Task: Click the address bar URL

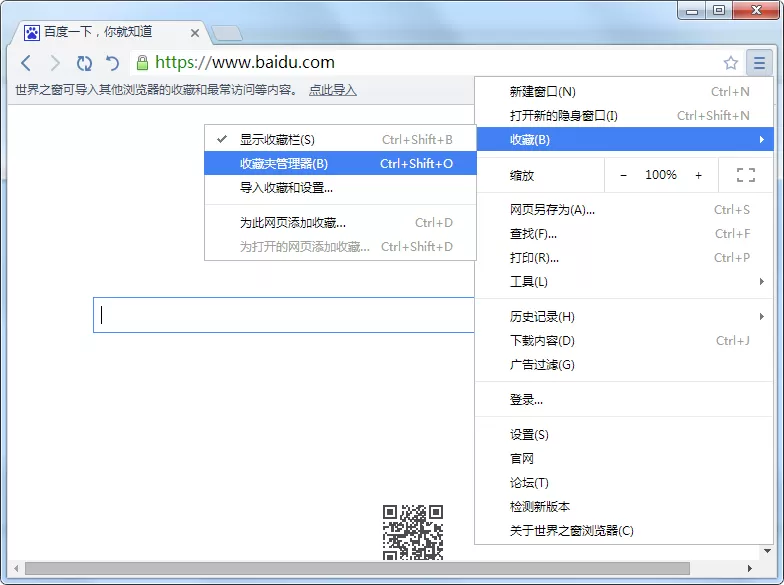Action: point(244,62)
